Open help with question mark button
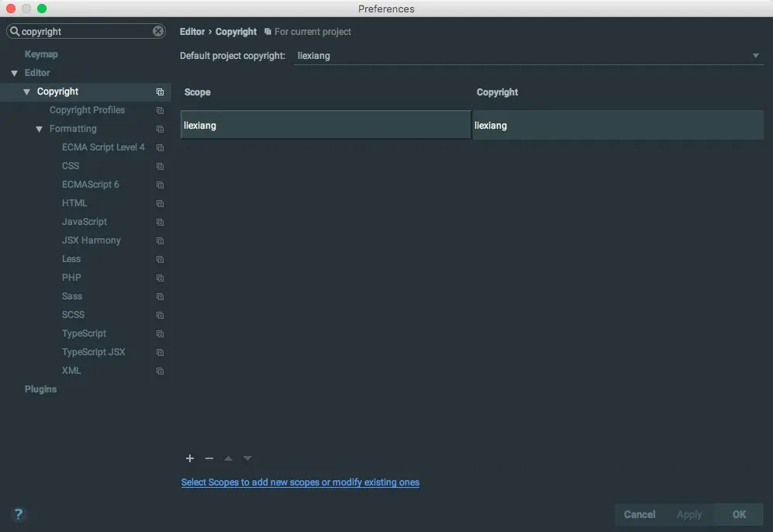This screenshot has width=773, height=532. coord(19,514)
